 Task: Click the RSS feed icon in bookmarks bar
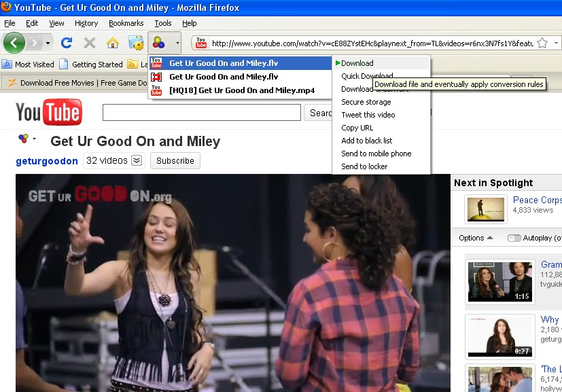click(133, 65)
